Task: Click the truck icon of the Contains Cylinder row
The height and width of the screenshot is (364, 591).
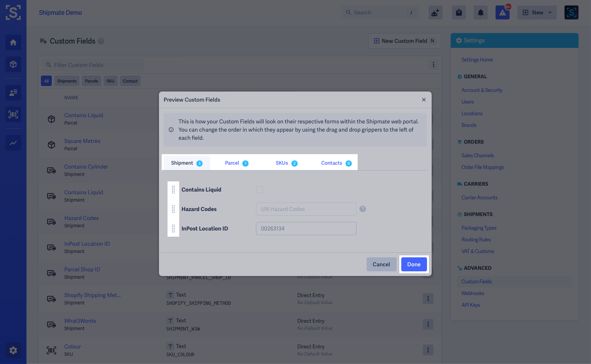Action: 51,171
